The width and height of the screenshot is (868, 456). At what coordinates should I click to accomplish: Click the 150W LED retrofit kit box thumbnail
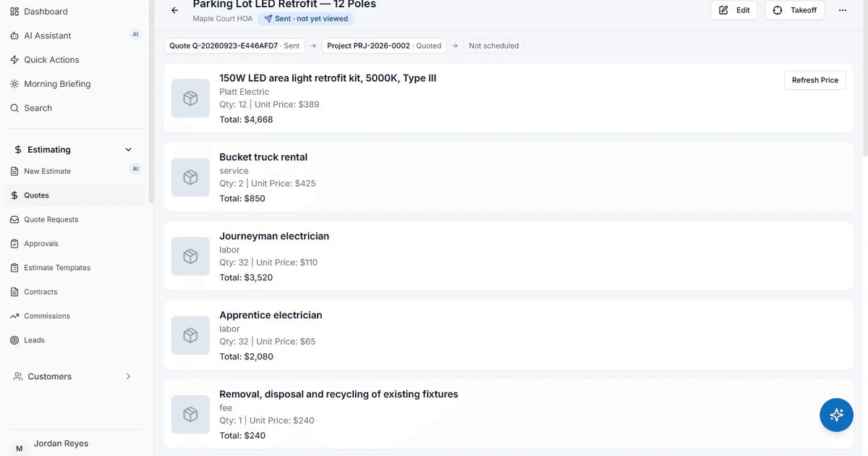click(x=190, y=98)
